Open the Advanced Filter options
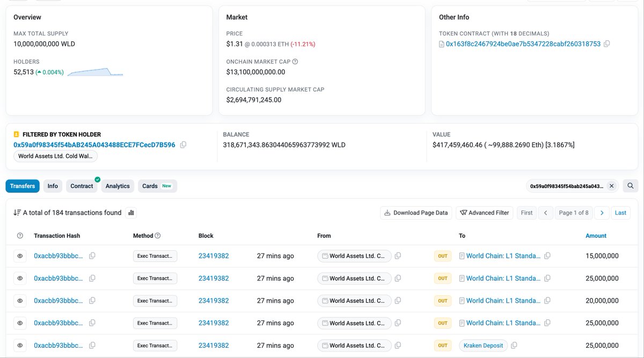Image resolution: width=644 pixels, height=358 pixels. 485,213
